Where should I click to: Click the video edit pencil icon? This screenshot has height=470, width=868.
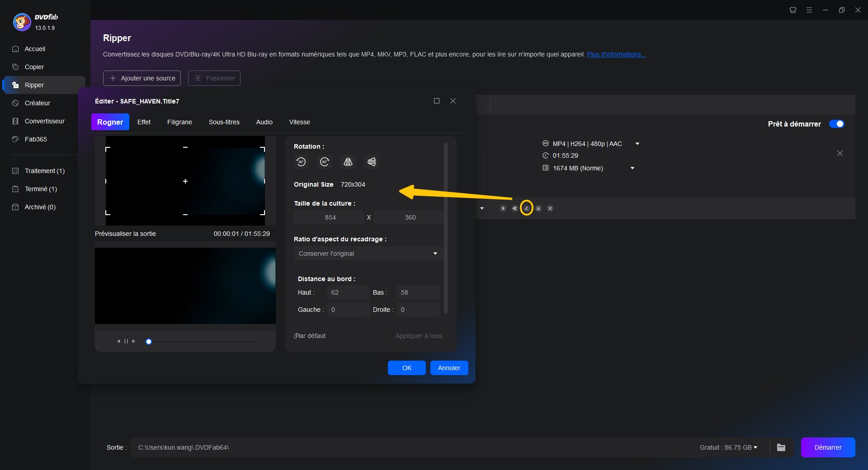[x=526, y=208]
